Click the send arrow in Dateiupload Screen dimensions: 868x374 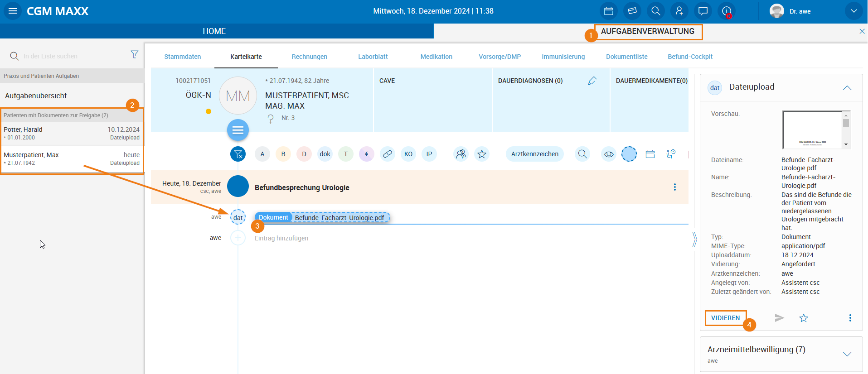(x=779, y=318)
